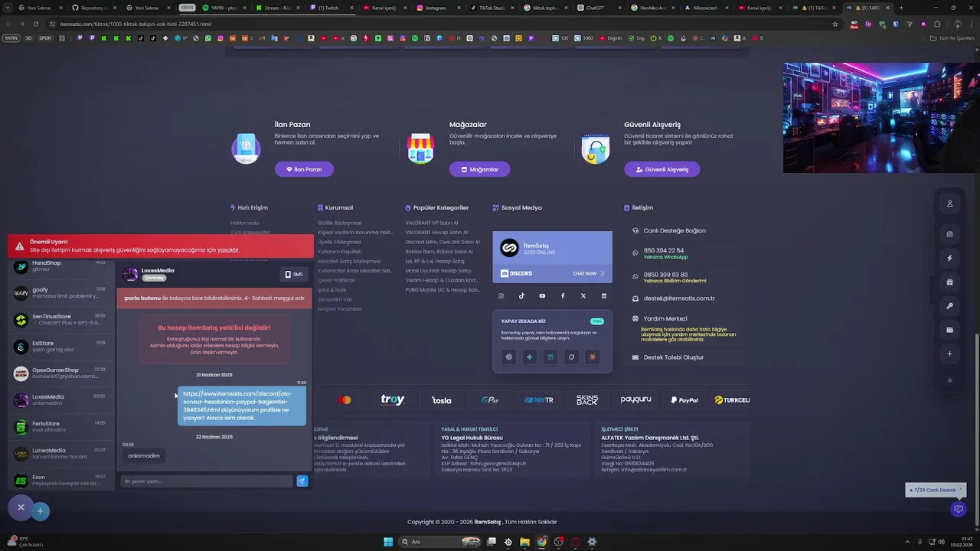Open the HandShop conversation

[61, 266]
